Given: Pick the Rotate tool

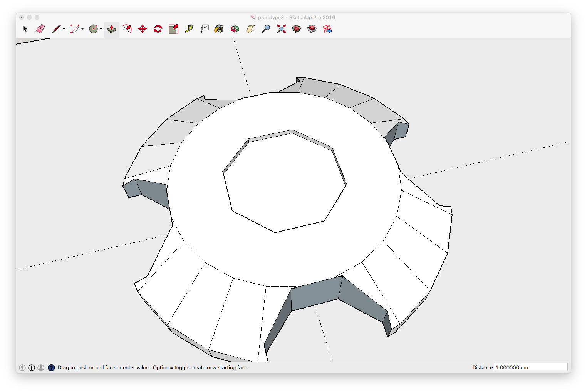Looking at the screenshot, I should point(158,29).
